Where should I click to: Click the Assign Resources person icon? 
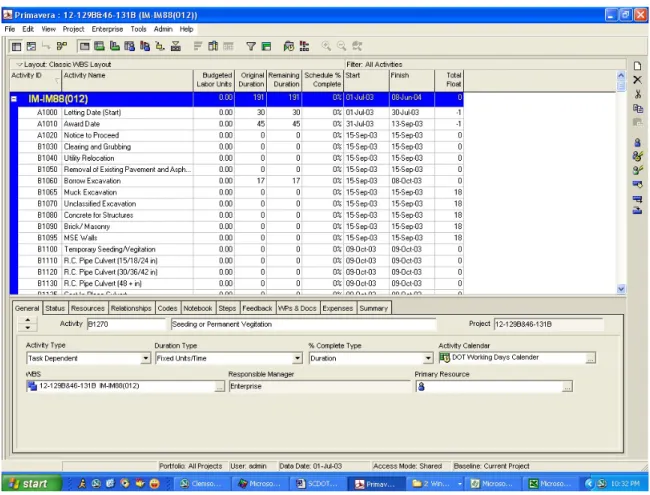tap(638, 143)
